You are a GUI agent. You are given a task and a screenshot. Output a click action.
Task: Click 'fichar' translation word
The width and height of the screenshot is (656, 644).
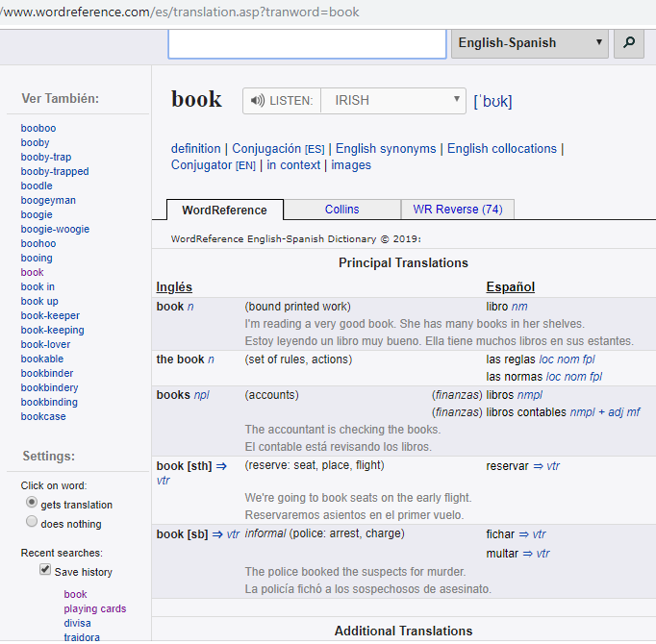click(x=500, y=534)
